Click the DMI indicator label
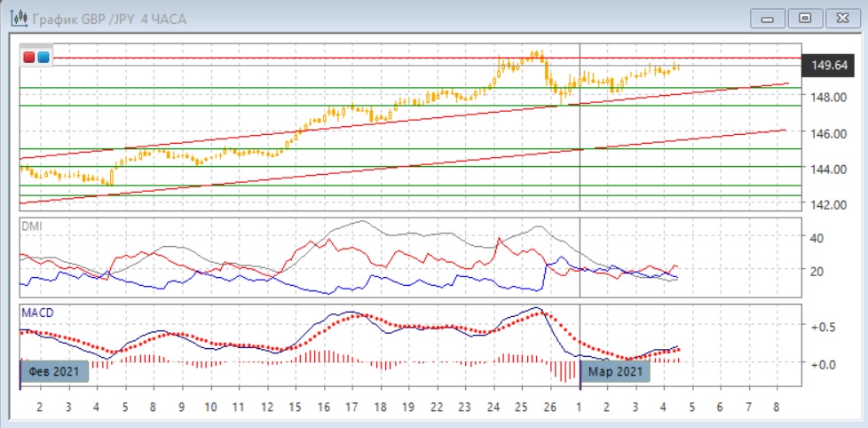 click(x=30, y=226)
